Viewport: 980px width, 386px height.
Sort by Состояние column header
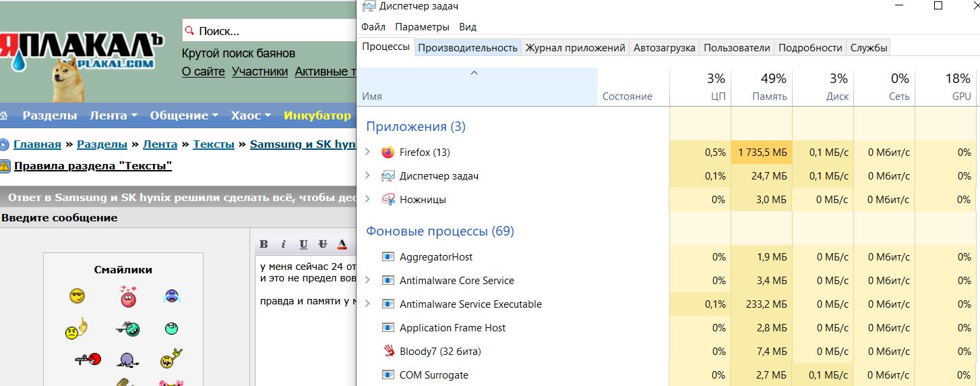pyautogui.click(x=634, y=86)
